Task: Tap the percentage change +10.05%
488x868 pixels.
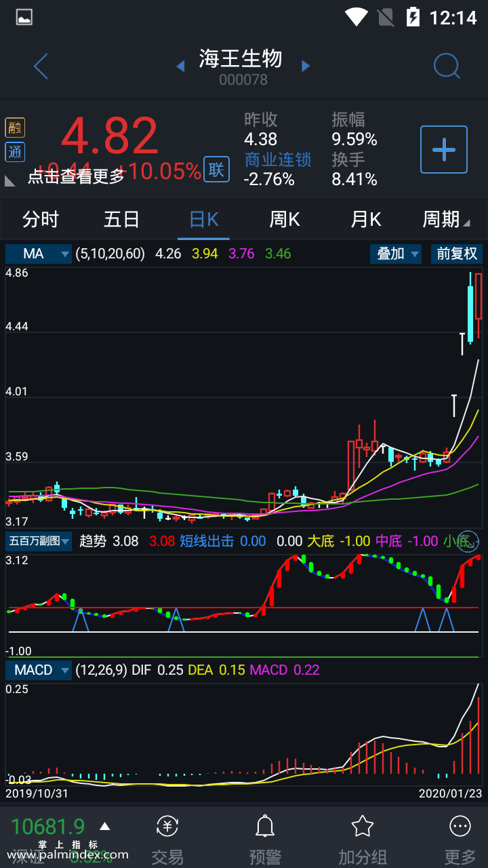Action: pos(159,172)
